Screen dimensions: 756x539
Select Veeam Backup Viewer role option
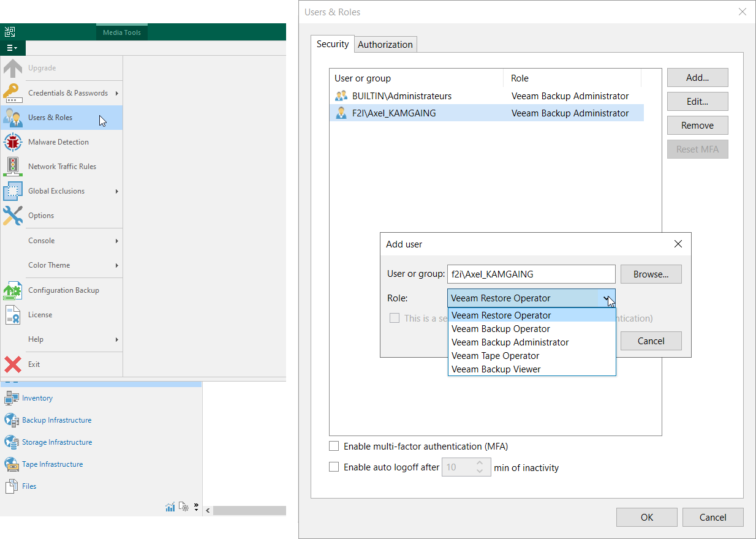point(532,369)
